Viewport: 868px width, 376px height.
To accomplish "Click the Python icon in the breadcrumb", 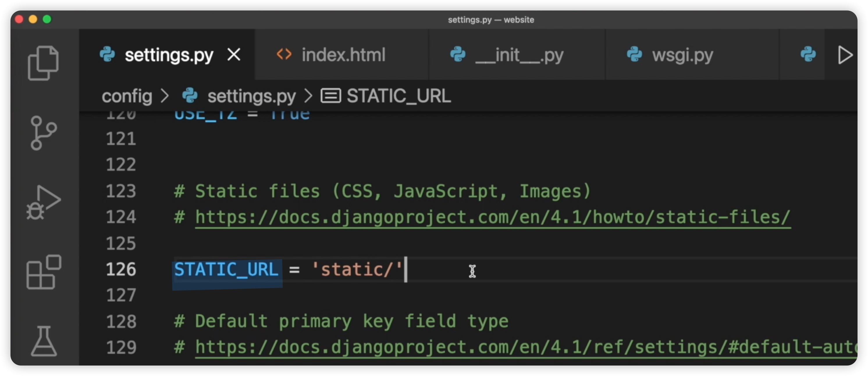I will (190, 96).
